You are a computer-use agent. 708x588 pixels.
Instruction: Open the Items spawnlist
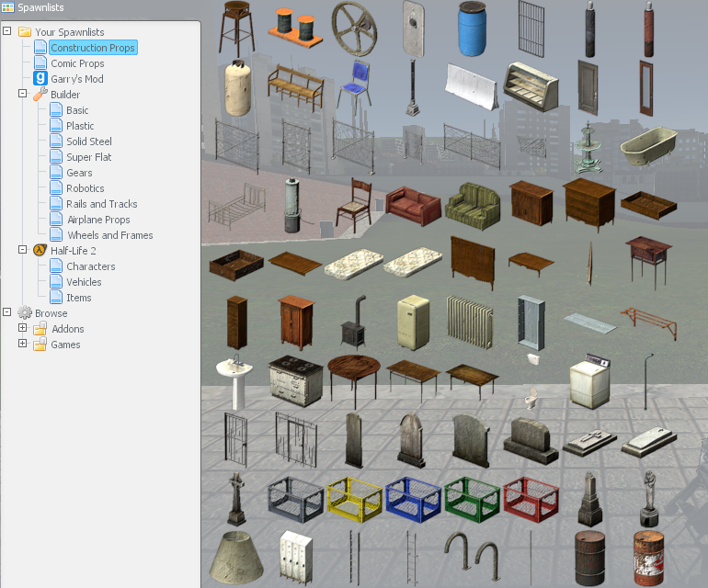(78, 298)
